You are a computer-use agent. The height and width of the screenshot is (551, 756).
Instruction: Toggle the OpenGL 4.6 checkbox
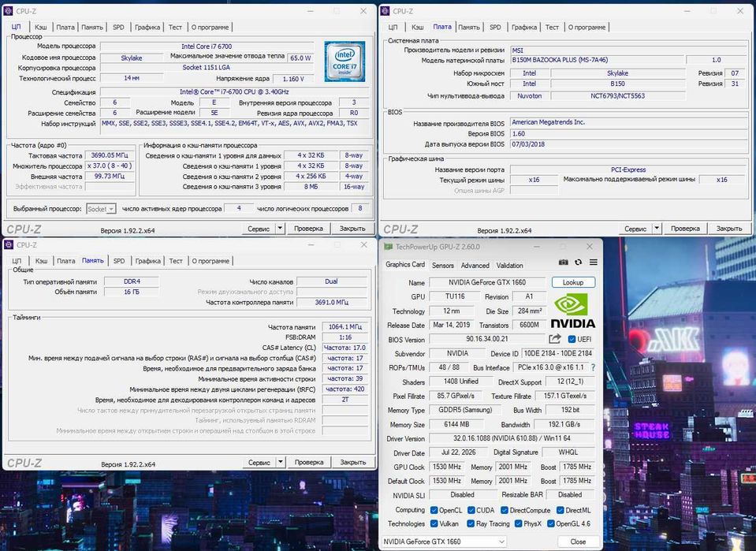click(x=550, y=523)
